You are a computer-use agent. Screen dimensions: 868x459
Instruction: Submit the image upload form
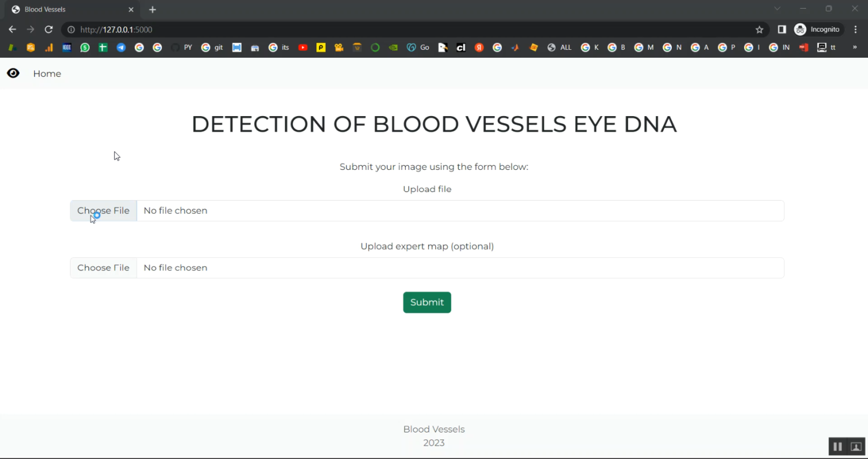427,302
